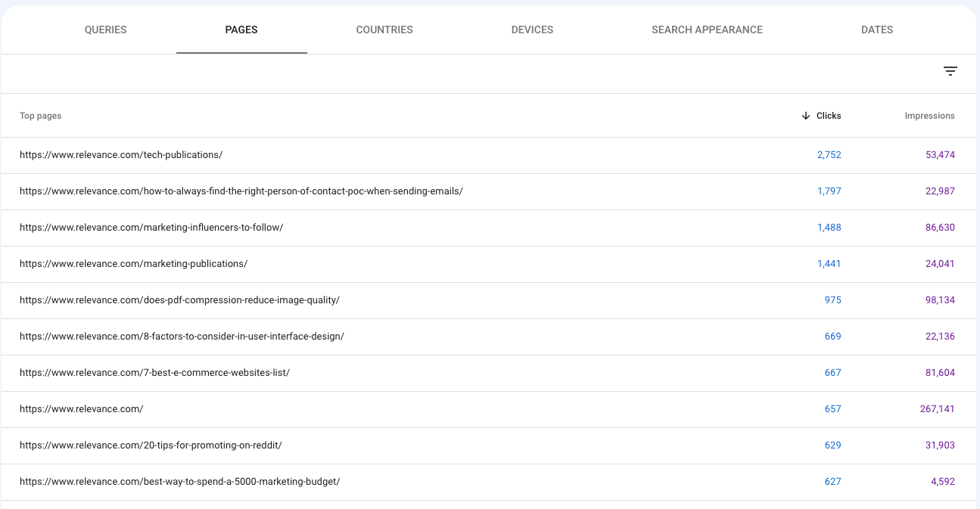Select the PAGES tab
Screen dimensions: 980x509
tap(241, 29)
